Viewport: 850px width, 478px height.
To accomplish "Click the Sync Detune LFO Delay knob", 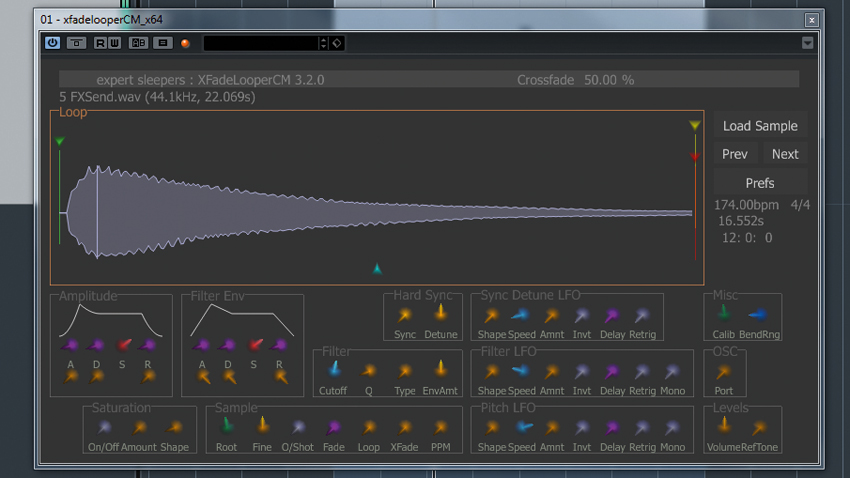I will (611, 315).
